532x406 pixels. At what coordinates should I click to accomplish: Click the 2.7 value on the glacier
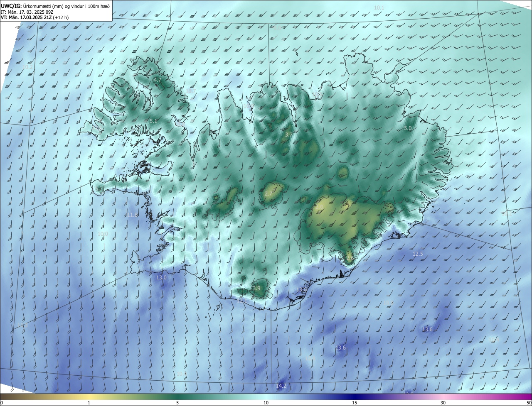pyautogui.click(x=268, y=194)
